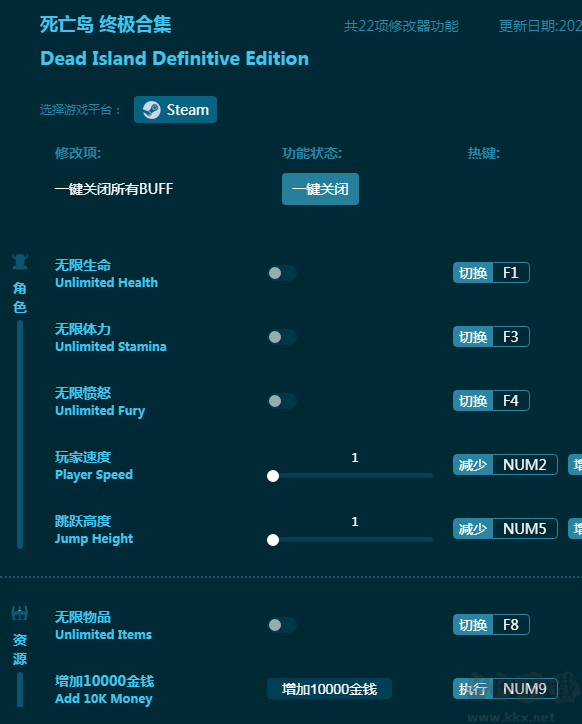Click the NUM2 decrease hotkey field
582x724 pixels.
coord(525,465)
